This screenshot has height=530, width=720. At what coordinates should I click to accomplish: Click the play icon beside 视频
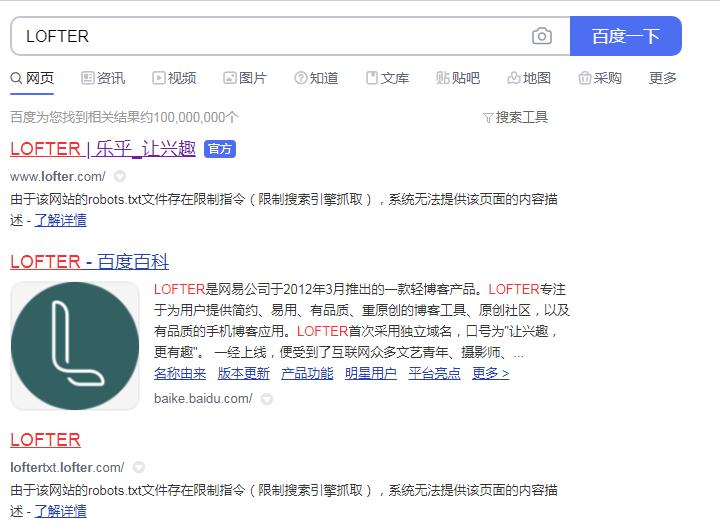[x=158, y=78]
